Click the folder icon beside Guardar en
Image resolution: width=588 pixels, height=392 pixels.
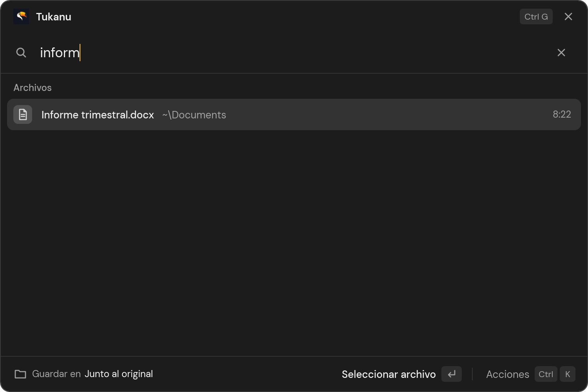pyautogui.click(x=20, y=374)
